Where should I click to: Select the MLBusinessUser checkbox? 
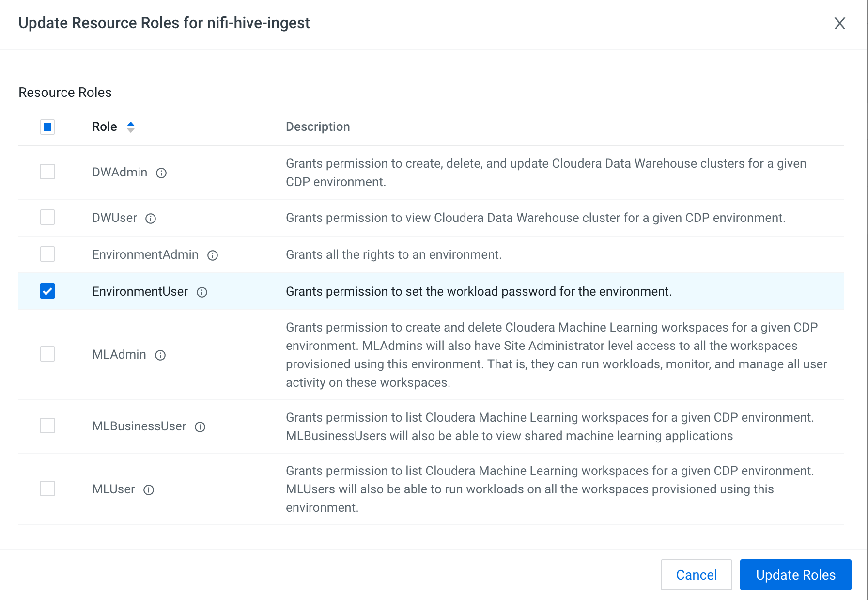tap(47, 426)
